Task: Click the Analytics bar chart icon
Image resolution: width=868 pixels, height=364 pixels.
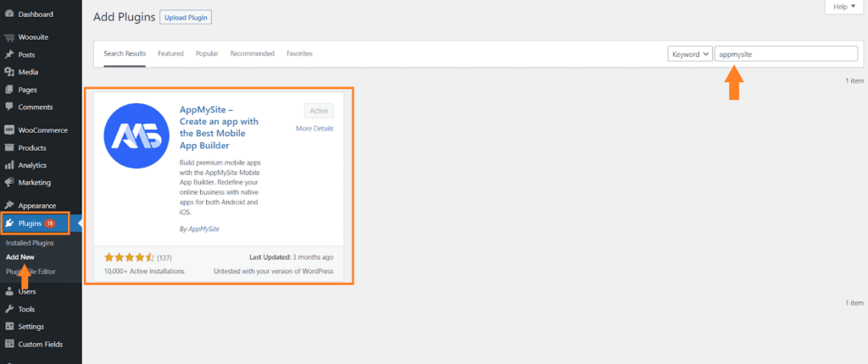Action: [x=8, y=165]
